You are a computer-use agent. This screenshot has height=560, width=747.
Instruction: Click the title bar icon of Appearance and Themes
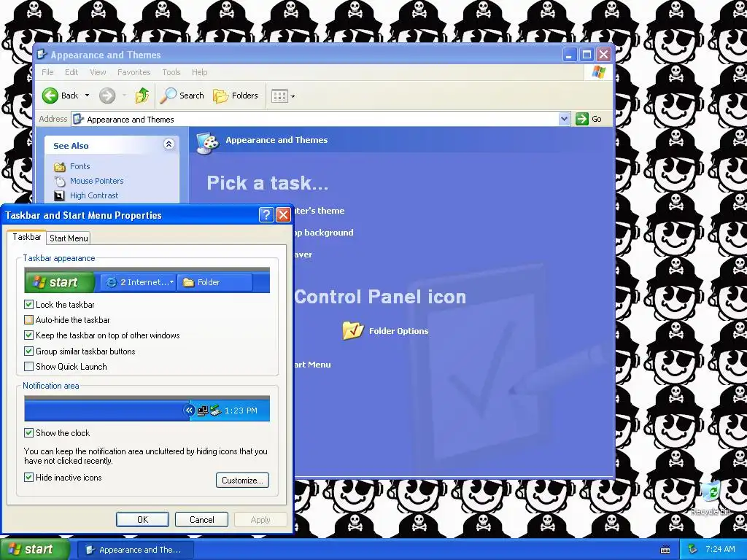pos(42,55)
